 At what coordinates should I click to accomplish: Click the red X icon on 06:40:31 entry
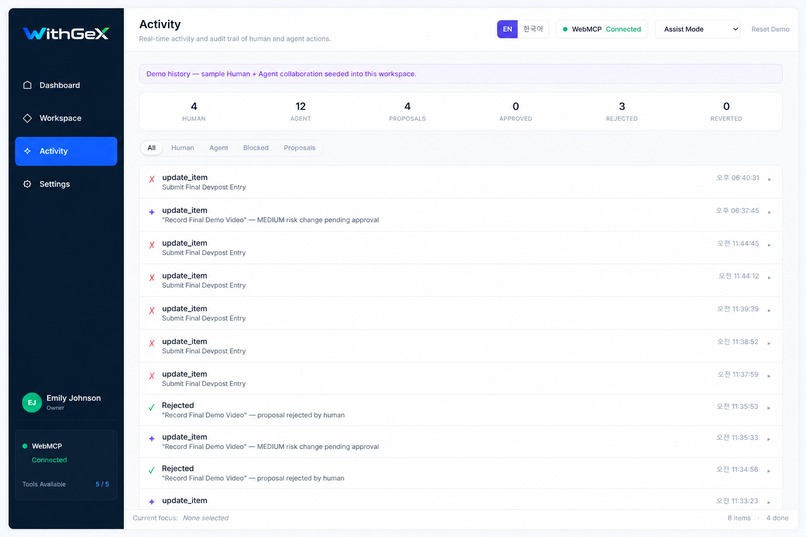tap(152, 179)
